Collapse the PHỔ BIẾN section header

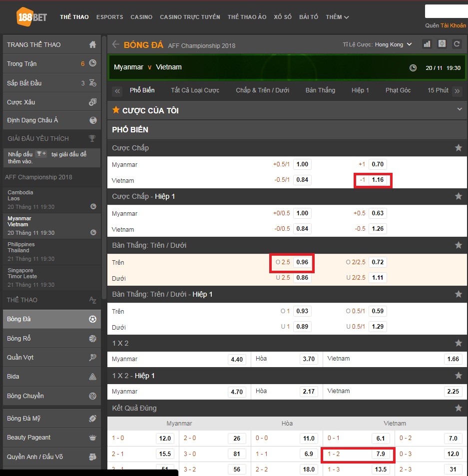point(287,130)
